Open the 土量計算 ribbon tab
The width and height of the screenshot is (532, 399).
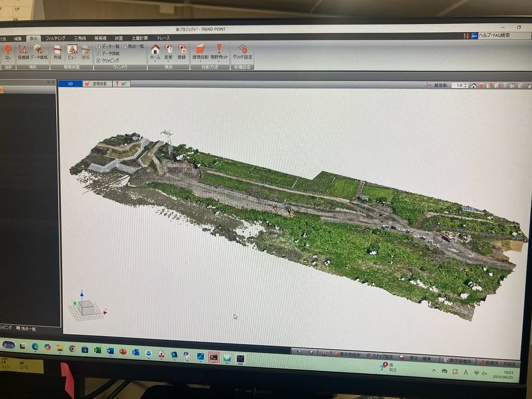pos(139,38)
